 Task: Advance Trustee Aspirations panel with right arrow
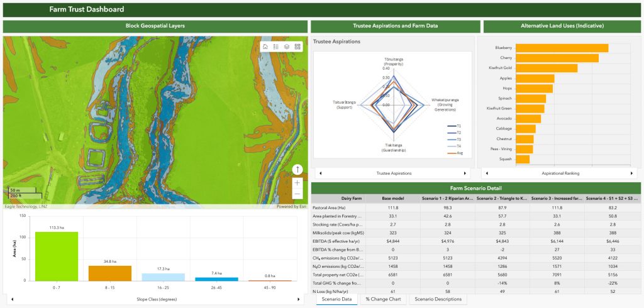pos(465,173)
